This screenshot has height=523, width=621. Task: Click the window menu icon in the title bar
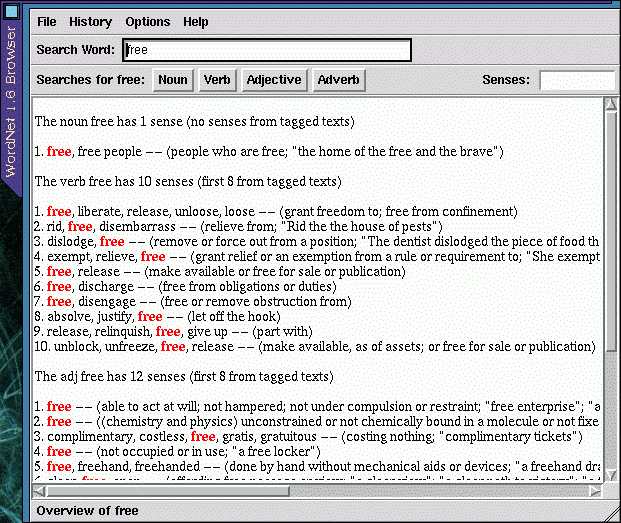[11, 12]
